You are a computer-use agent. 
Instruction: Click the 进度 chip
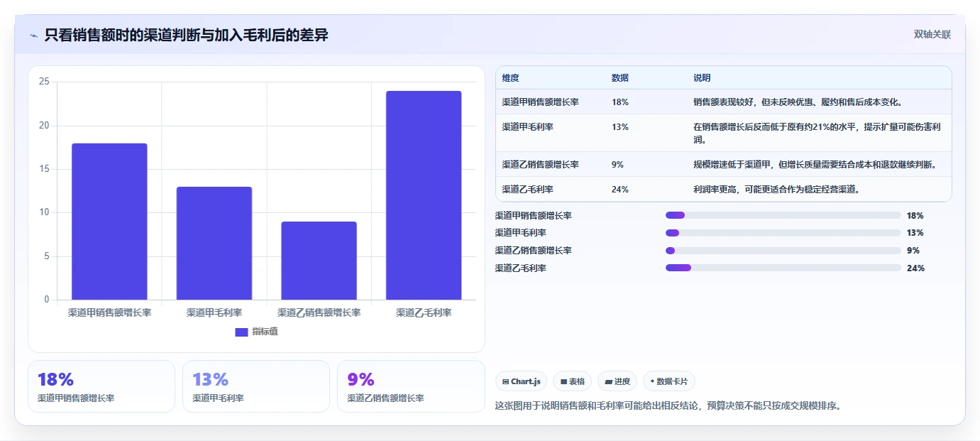pyautogui.click(x=617, y=381)
